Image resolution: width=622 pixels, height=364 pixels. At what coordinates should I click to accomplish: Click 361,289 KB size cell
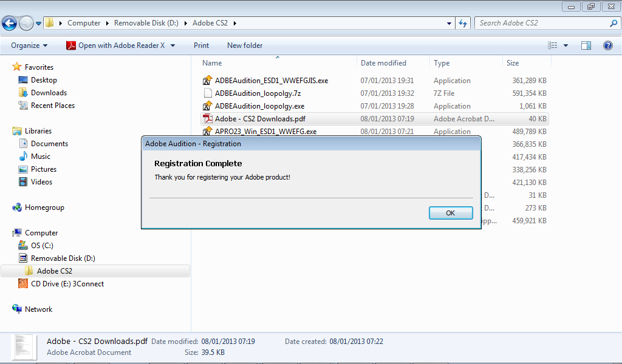click(529, 81)
